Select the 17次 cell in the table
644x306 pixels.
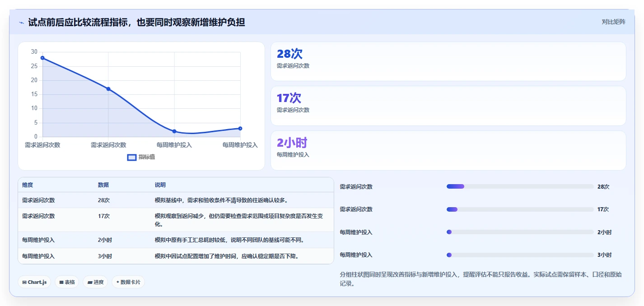104,216
